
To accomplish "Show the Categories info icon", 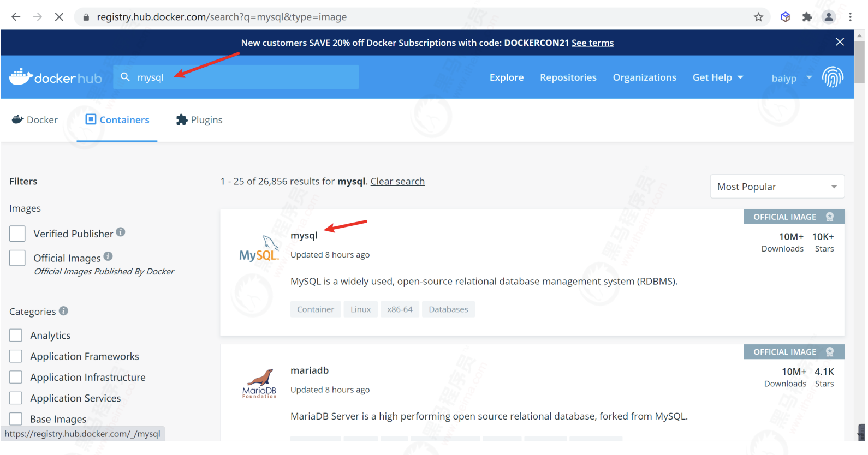I will [63, 310].
